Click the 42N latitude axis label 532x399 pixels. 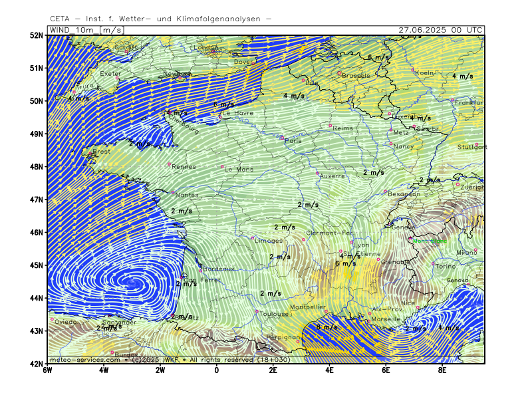point(37,364)
